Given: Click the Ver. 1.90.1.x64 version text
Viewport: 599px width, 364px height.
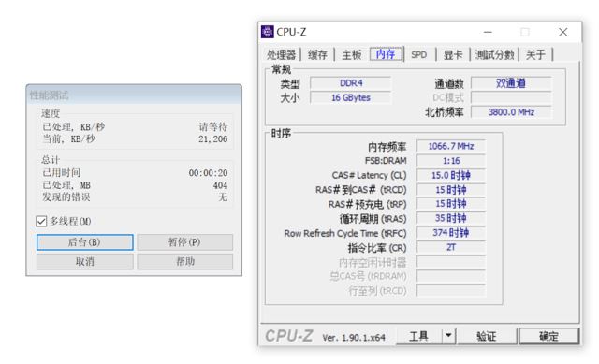Looking at the screenshot, I should click(x=354, y=338).
